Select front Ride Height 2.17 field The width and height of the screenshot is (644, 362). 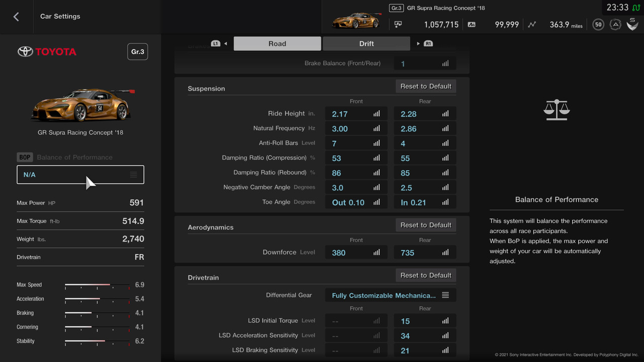356,114
